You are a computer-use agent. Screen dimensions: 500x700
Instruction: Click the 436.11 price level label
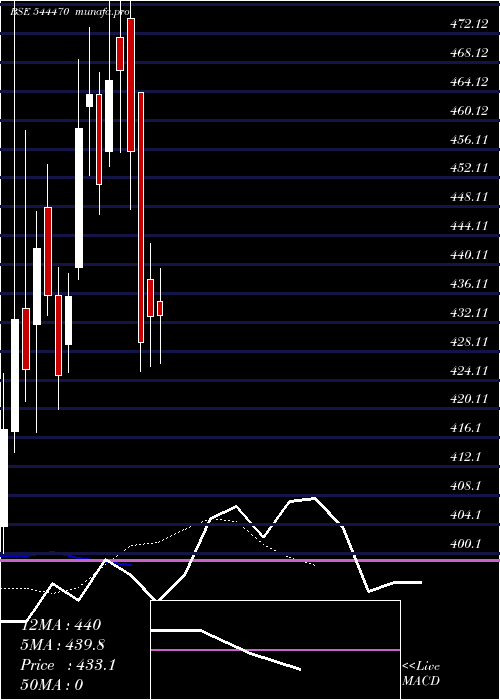click(x=469, y=284)
